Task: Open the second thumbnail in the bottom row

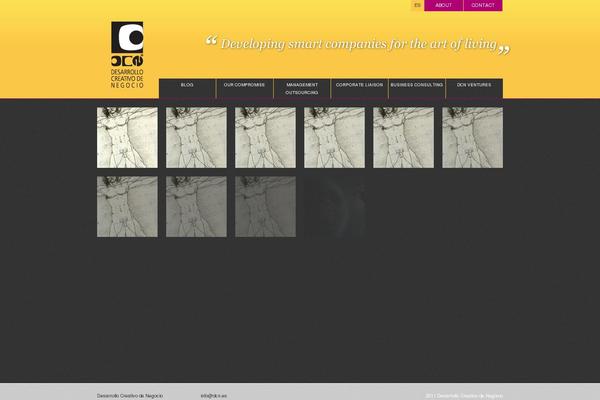Action: click(x=196, y=207)
